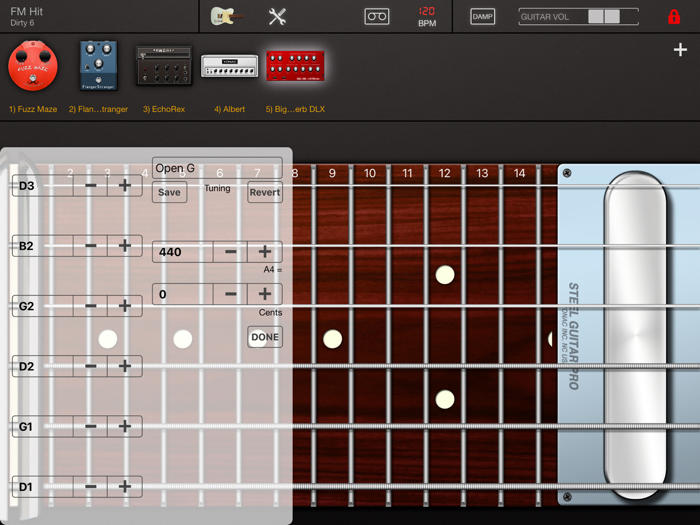Screen dimensions: 700x525
Task: Revert the tuning changes
Action: coord(265,192)
